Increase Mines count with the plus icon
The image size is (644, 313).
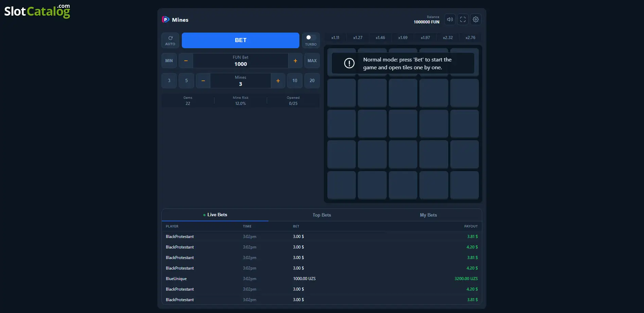click(x=278, y=81)
